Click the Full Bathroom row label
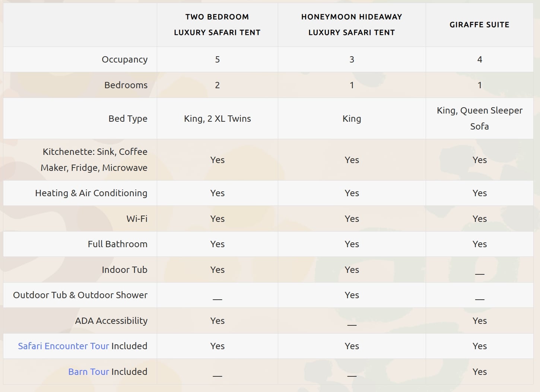This screenshot has height=392, width=540. click(x=117, y=244)
